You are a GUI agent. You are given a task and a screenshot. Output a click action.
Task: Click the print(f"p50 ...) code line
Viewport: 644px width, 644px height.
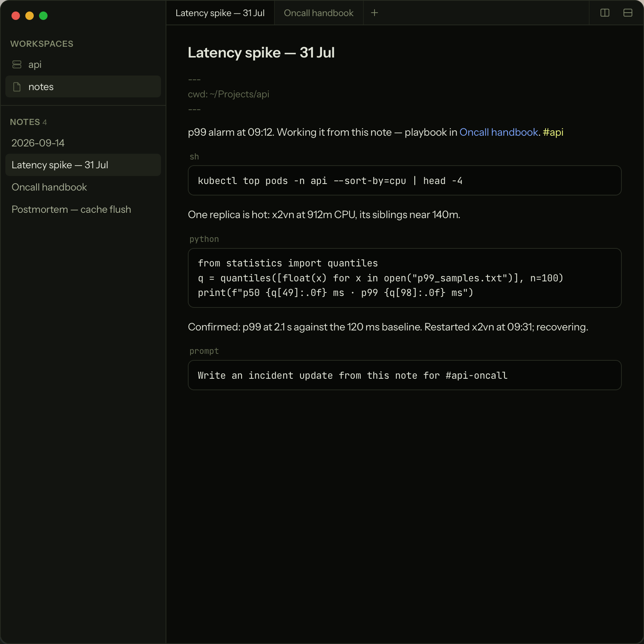pos(335,293)
